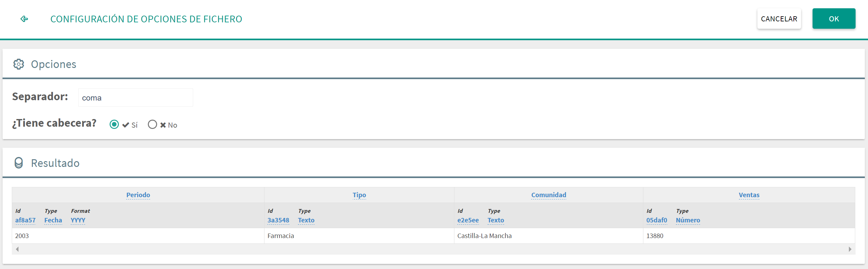The height and width of the screenshot is (269, 868).
Task: Change Periodo type Fecha
Action: tap(53, 220)
